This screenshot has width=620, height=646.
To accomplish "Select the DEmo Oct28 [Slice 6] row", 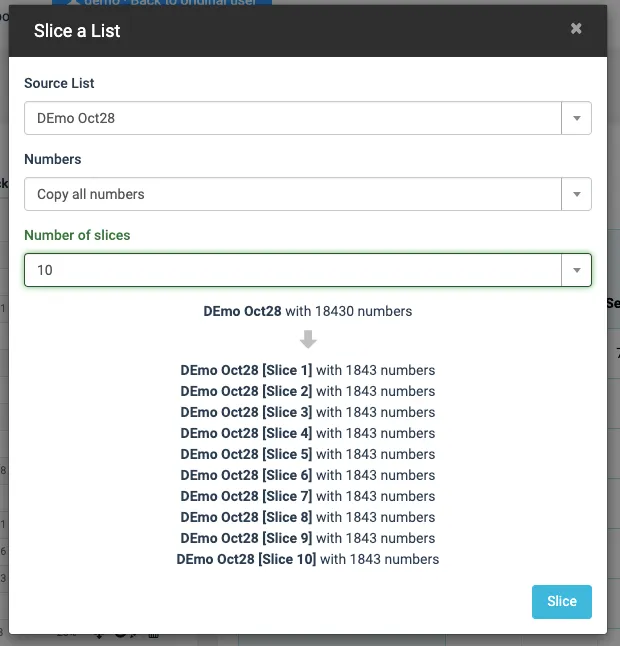I will (x=308, y=475).
